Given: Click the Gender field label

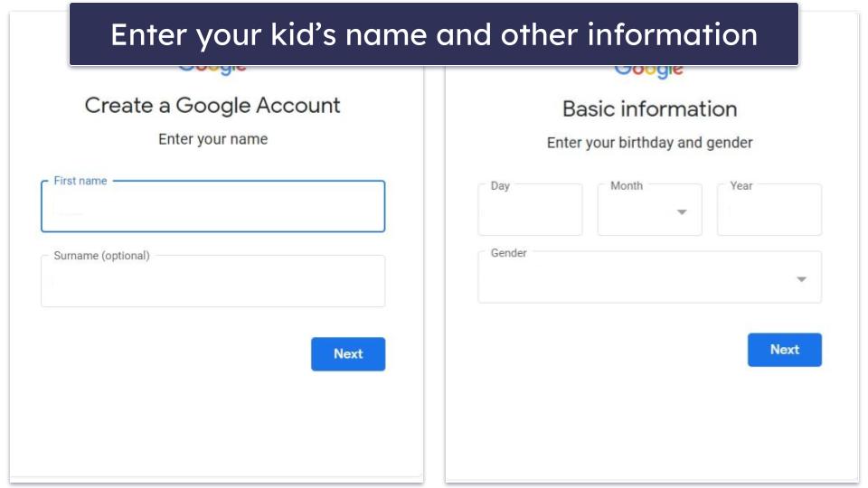Looking at the screenshot, I should [508, 253].
